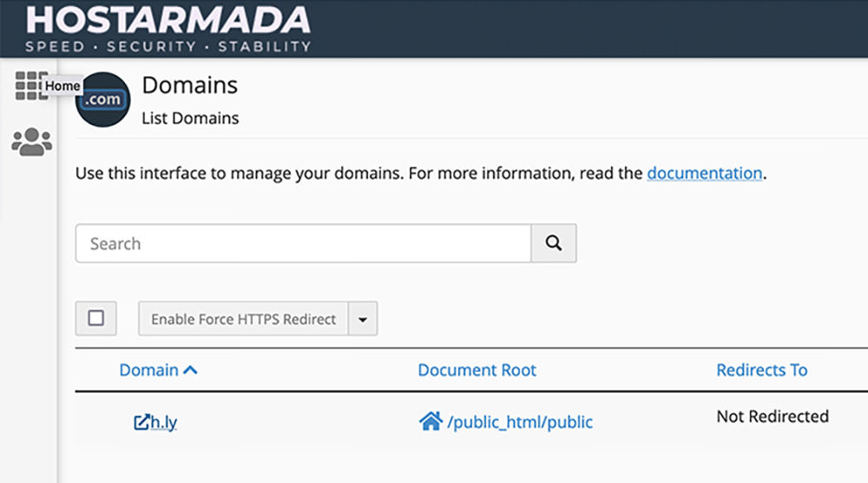Click the Domains page heading

click(x=190, y=85)
